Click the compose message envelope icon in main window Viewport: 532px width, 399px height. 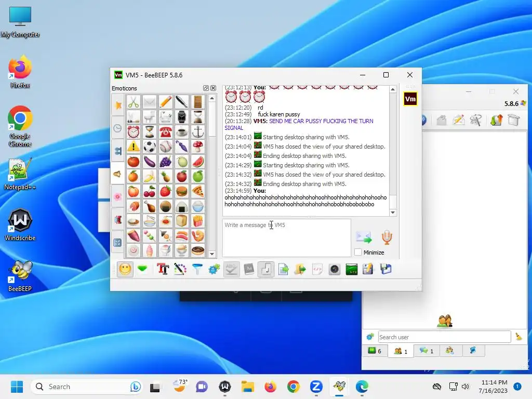coord(458,120)
